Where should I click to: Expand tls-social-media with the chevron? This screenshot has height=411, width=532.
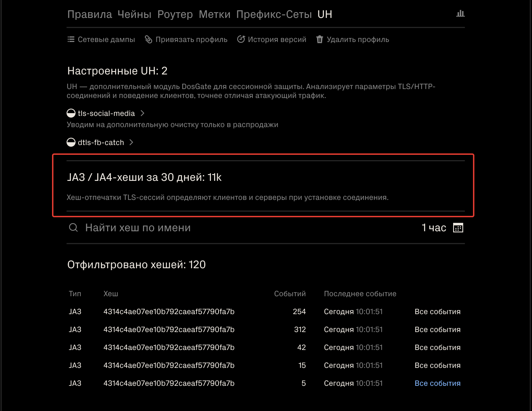pos(142,113)
